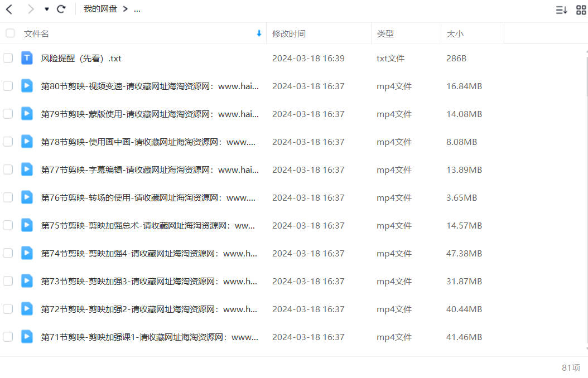Image resolution: width=588 pixels, height=378 pixels.
Task: Check the box for 第80节 video
Action: (x=8, y=86)
